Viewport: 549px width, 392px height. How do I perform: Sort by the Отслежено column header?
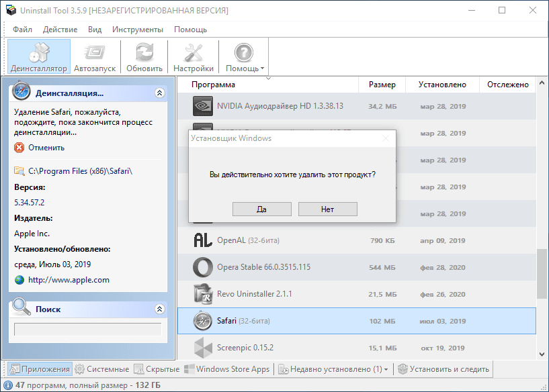point(508,85)
